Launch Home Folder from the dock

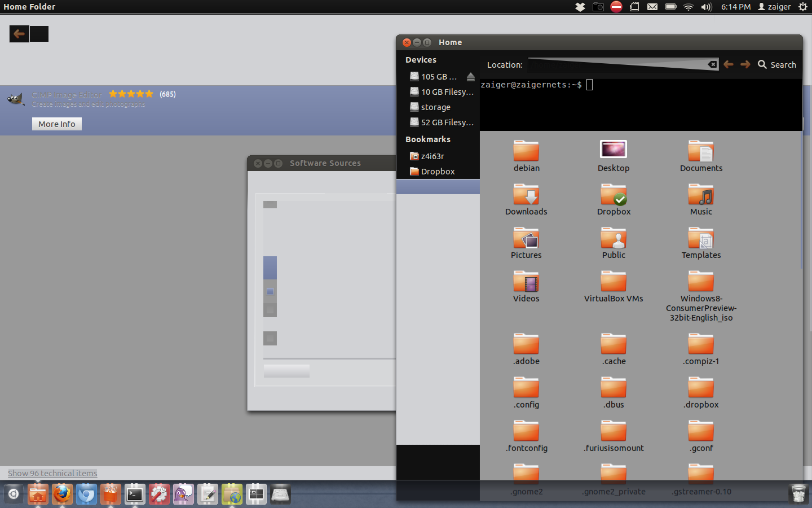38,494
